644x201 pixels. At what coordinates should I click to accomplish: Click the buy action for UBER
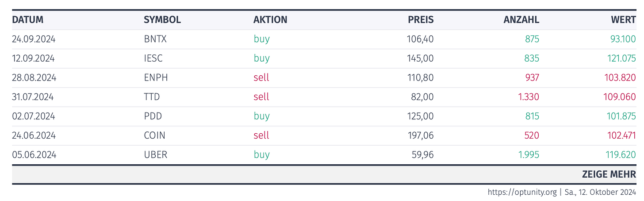coord(262,155)
